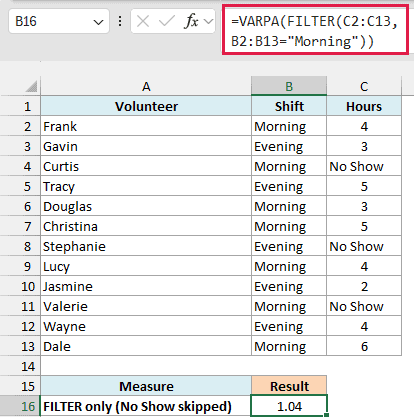Viewport: 414px width, 417px height.
Task: Select column C header
Action: tap(364, 86)
